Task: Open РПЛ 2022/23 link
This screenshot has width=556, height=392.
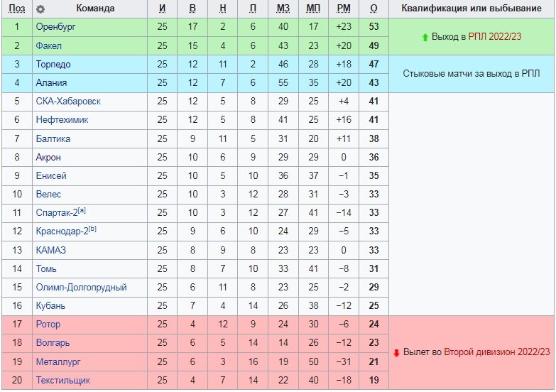Action: click(495, 36)
